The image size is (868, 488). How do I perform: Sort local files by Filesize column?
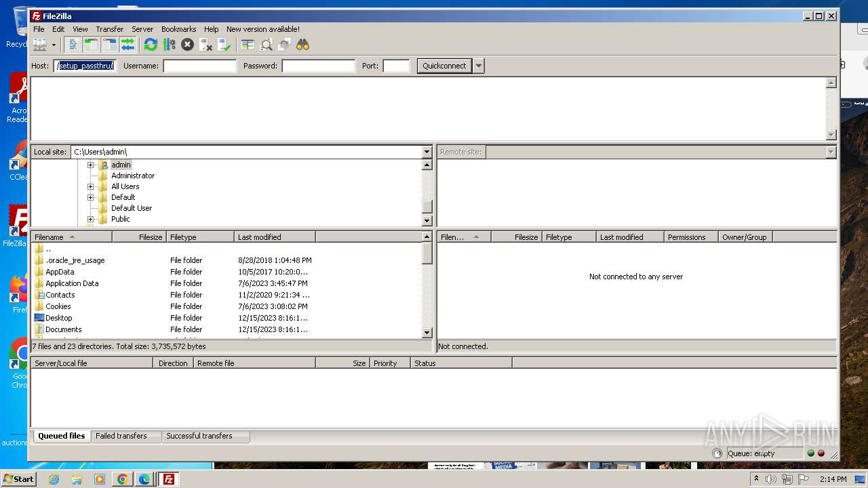click(139, 237)
